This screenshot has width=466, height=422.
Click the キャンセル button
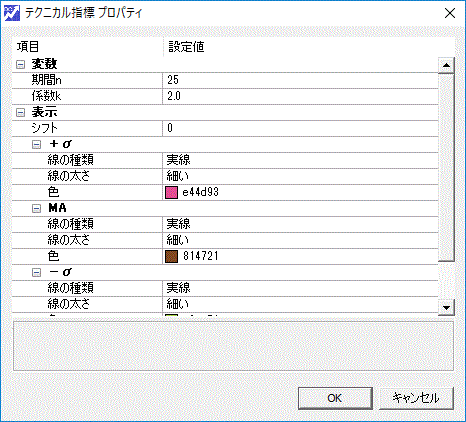coord(416,398)
